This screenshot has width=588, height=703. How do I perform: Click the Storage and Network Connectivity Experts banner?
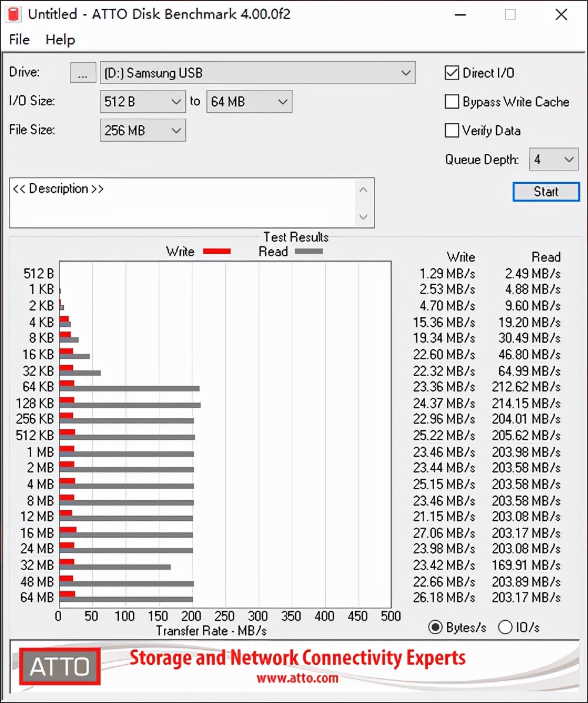tap(298, 658)
